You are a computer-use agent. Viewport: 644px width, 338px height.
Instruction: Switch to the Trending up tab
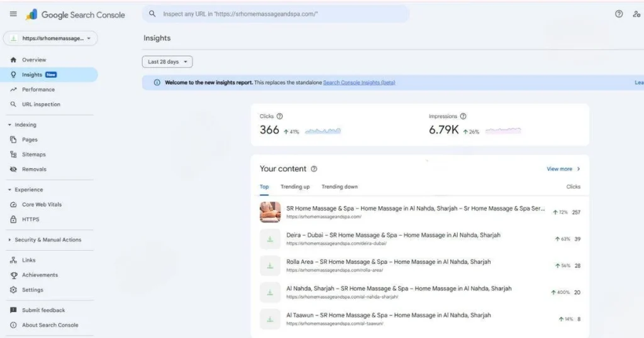pos(295,187)
